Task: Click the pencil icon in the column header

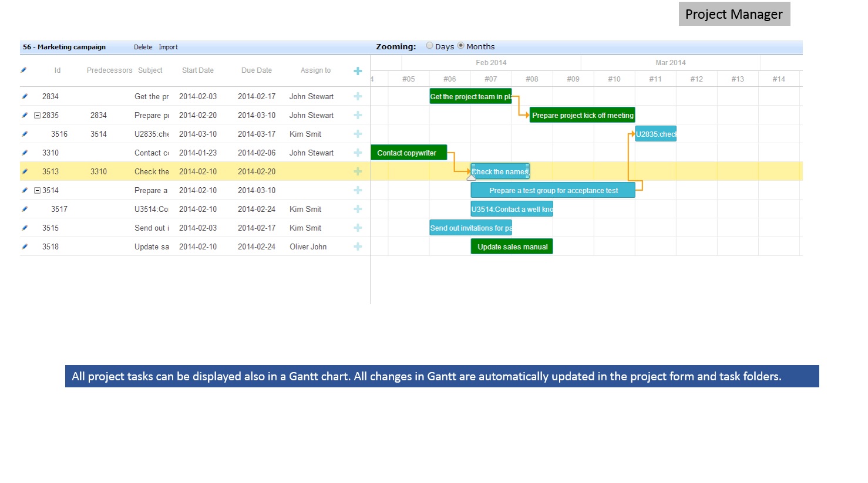Action: [23, 70]
